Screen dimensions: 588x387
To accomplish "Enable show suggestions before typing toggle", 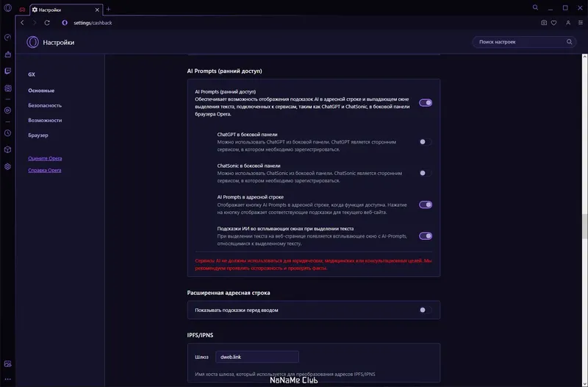I will point(425,310).
